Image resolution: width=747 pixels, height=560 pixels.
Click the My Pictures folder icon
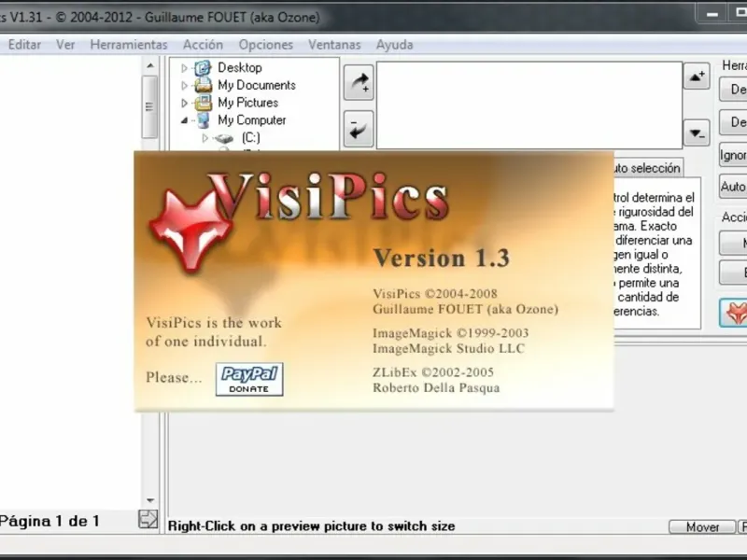[203, 103]
